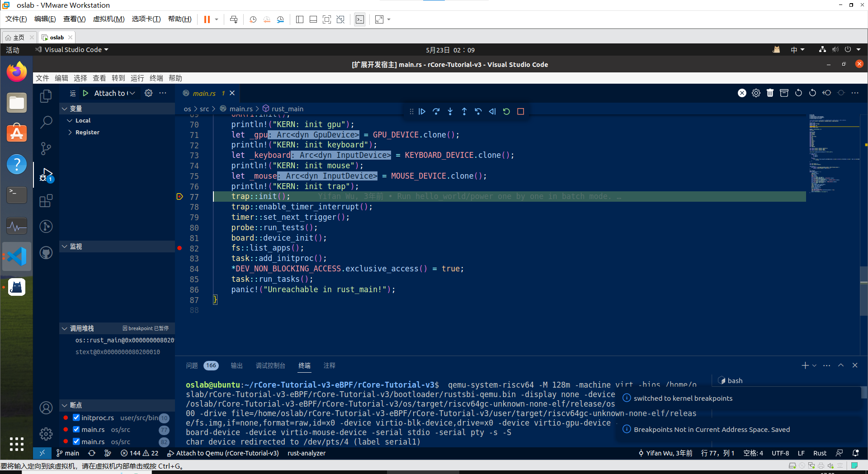Step out in the debug toolbar
868x474 pixels.
point(464,112)
